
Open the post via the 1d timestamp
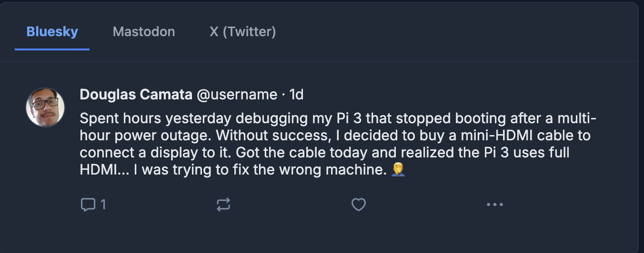coord(296,95)
